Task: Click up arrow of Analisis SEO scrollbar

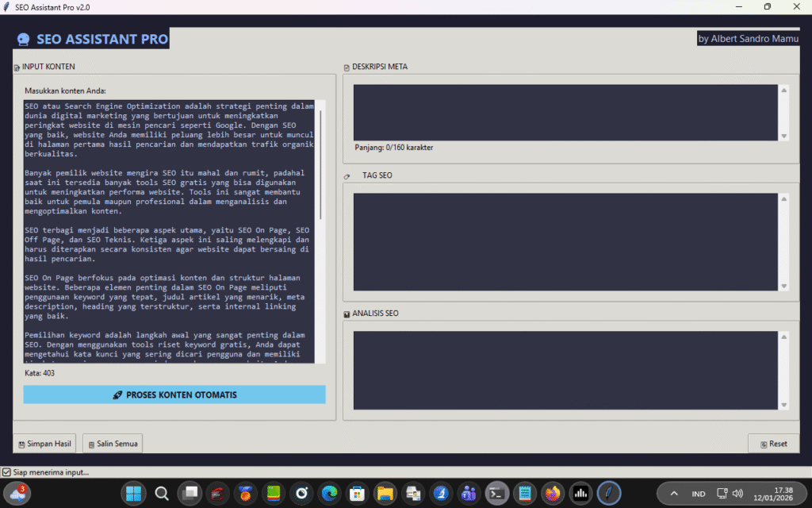Action: (783, 337)
